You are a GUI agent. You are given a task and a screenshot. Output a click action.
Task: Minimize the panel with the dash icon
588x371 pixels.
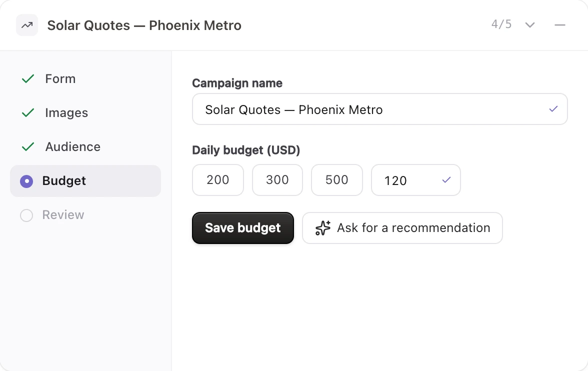[560, 25]
